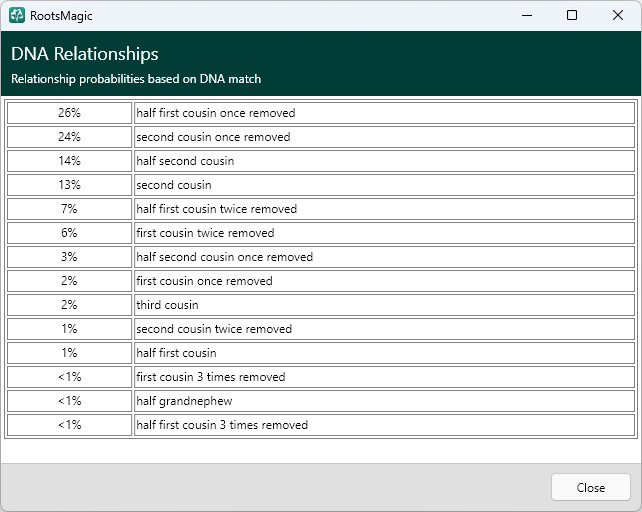Click the RootsMagic app icon in title bar

point(17,16)
